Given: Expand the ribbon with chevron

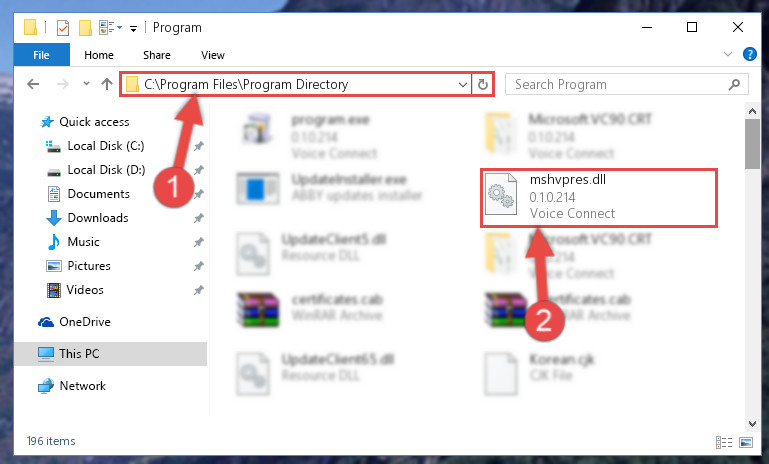Looking at the screenshot, I should click(x=728, y=54).
